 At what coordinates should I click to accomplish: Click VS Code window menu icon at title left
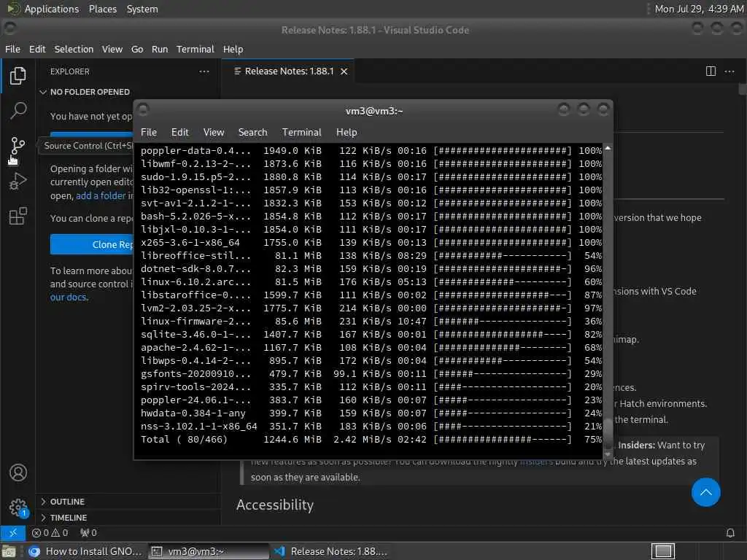(9, 28)
